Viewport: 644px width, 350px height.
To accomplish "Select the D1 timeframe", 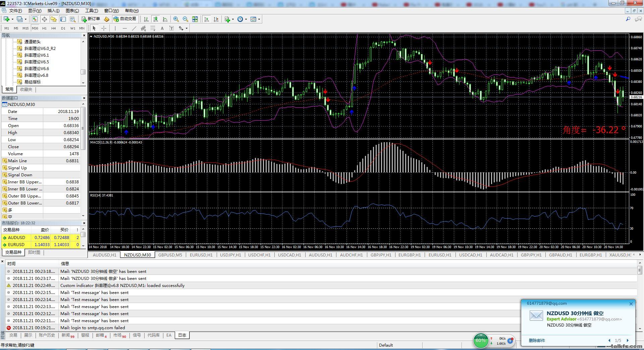I will click(x=63, y=28).
